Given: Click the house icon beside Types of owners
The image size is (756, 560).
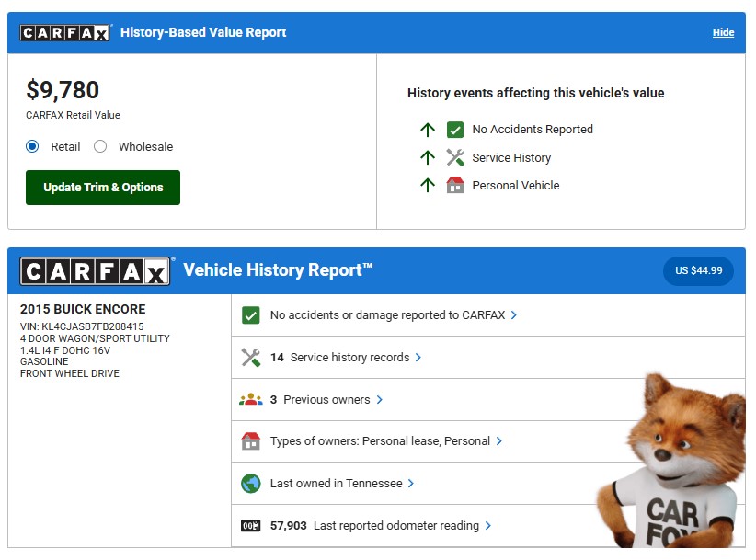Looking at the screenshot, I should (x=250, y=441).
